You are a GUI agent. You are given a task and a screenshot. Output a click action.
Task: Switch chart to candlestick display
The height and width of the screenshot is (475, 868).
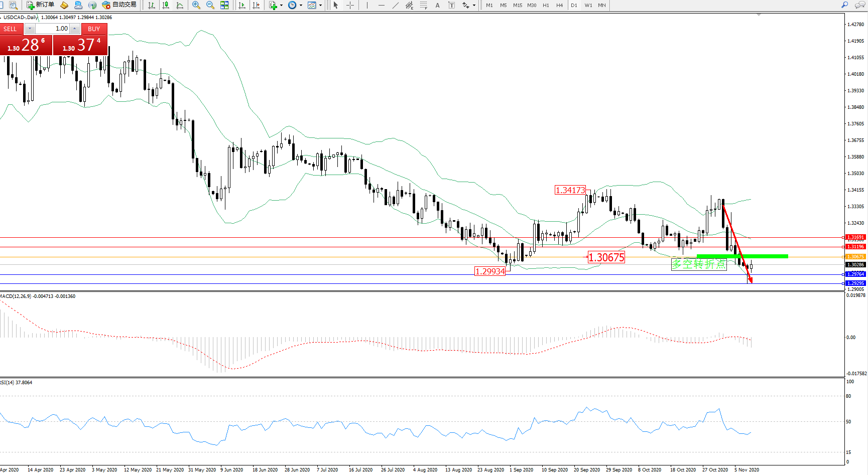click(x=166, y=5)
